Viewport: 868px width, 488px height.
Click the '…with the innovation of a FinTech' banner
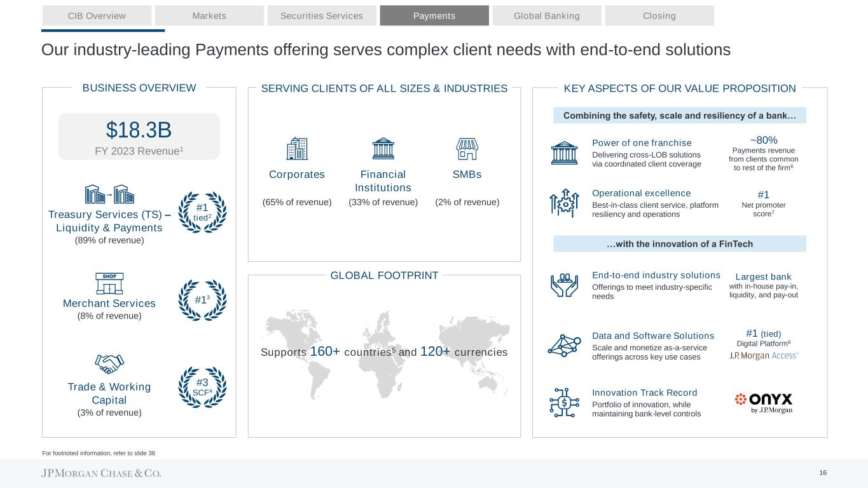pyautogui.click(x=680, y=244)
